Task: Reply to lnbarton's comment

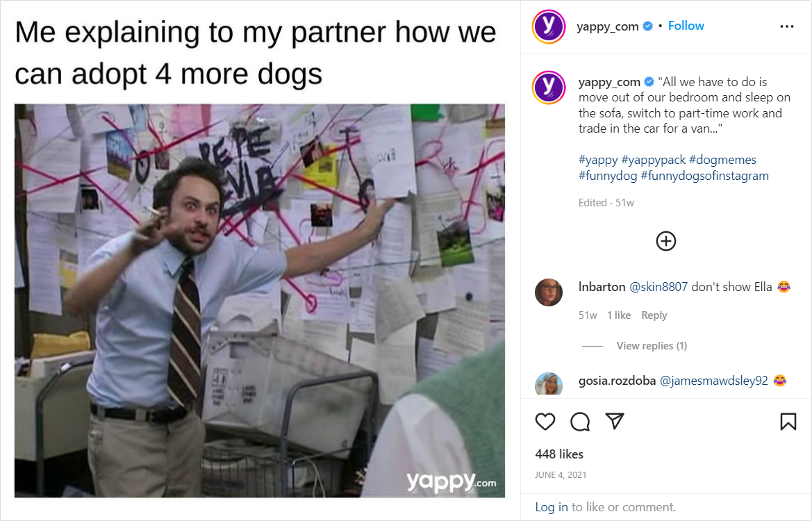Action: (654, 315)
